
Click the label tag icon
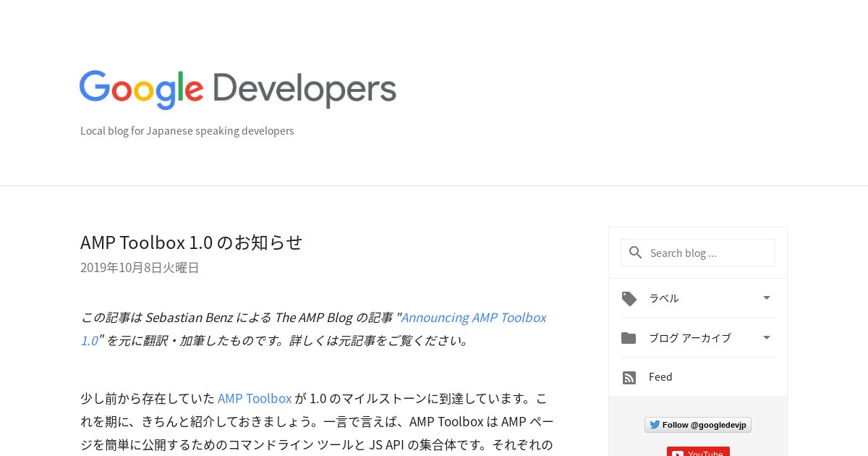(x=629, y=298)
